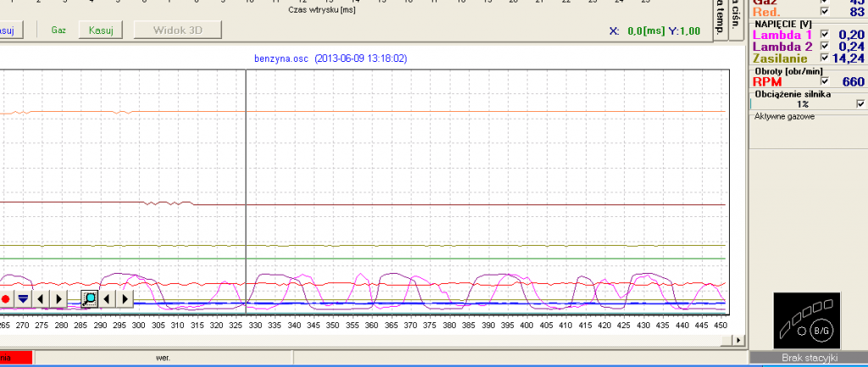Switch to the vertical 'ciśn.' tab
The width and height of the screenshot is (868, 367).
[736, 13]
